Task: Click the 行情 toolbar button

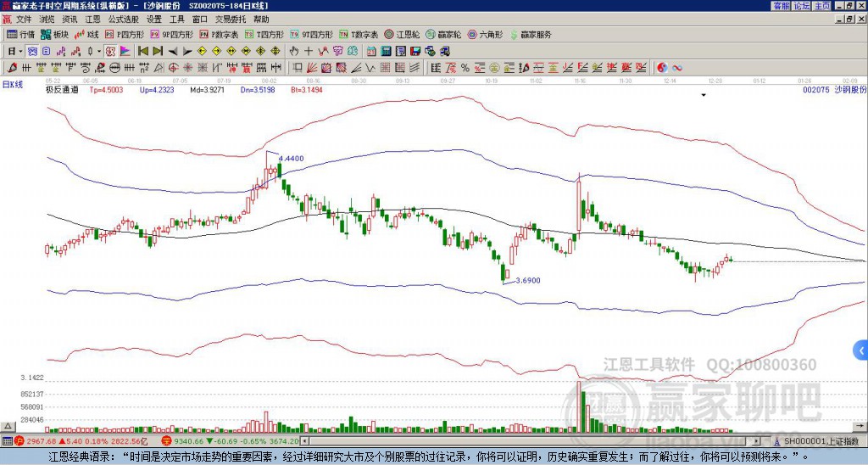Action: point(21,34)
